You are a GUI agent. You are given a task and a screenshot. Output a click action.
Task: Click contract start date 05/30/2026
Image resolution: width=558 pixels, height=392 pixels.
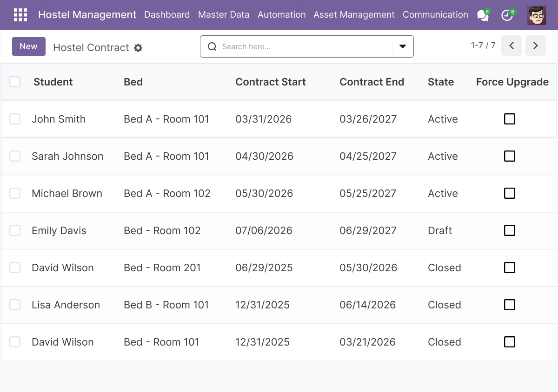coord(264,193)
